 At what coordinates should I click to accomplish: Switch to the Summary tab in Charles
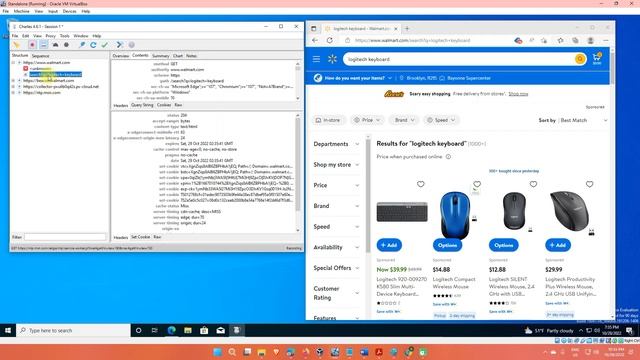(160, 56)
